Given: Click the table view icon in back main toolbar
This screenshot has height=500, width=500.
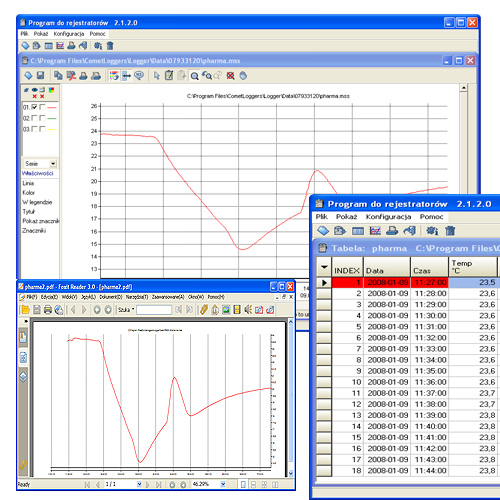Looking at the screenshot, I should coord(49,46).
